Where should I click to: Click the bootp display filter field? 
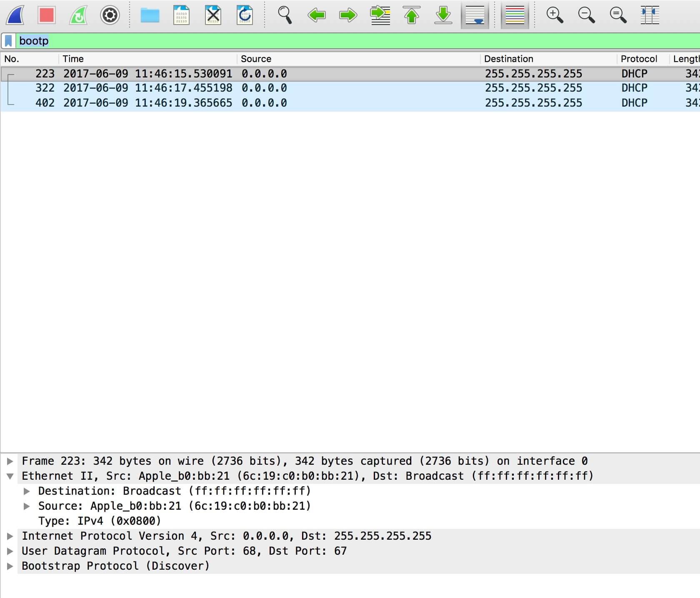click(333, 41)
